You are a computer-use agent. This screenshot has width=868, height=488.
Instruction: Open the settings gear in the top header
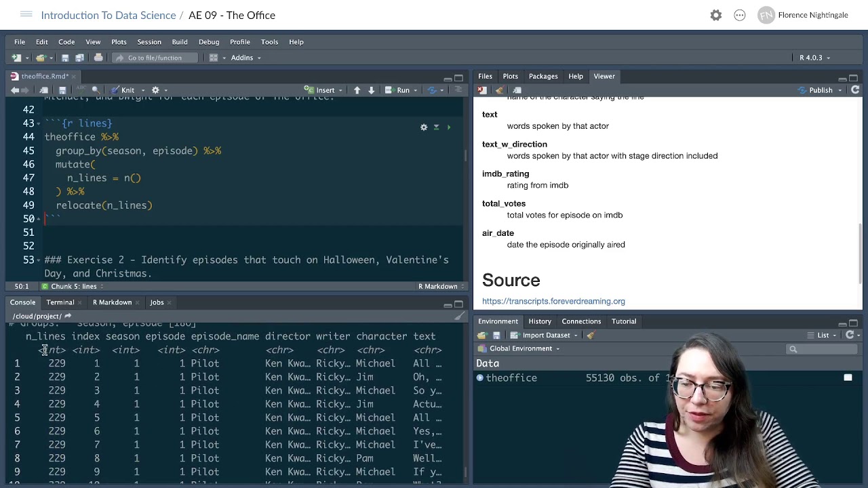716,15
